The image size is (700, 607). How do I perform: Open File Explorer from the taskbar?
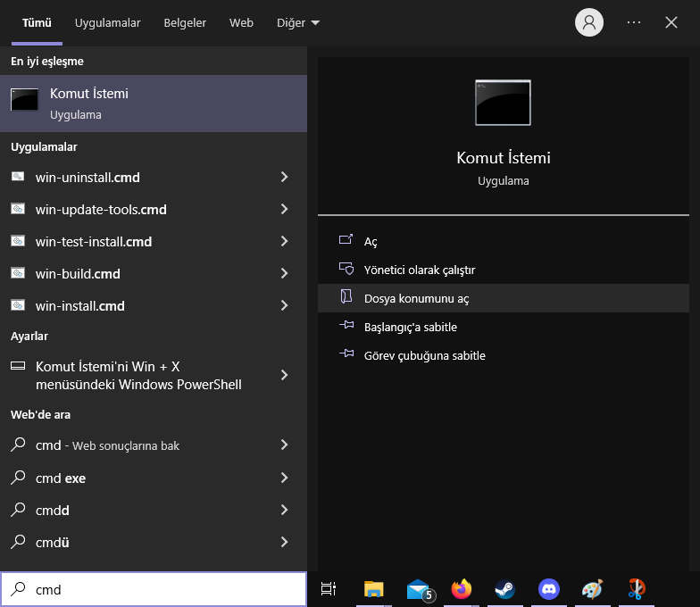point(374,589)
